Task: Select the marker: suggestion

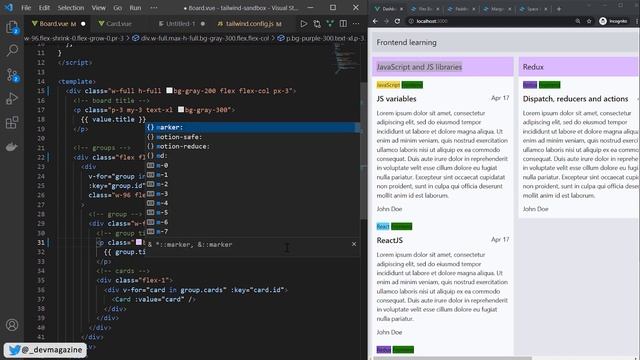Action: point(252,127)
